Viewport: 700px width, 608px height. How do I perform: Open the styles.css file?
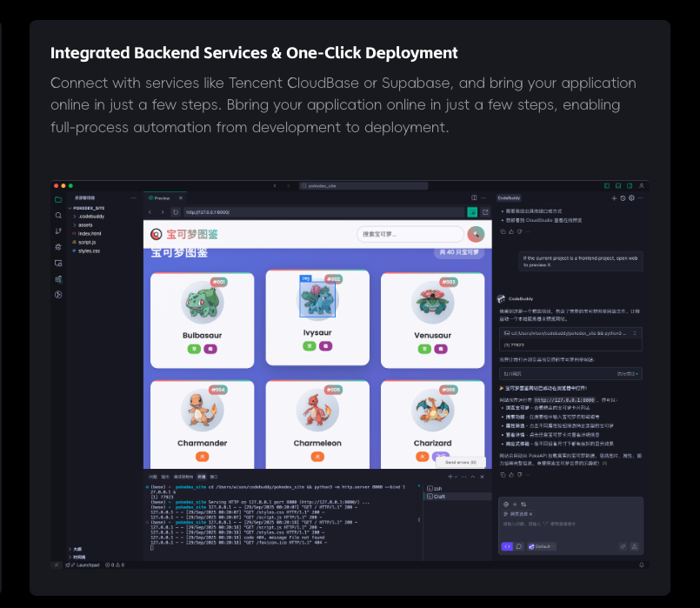click(86, 251)
